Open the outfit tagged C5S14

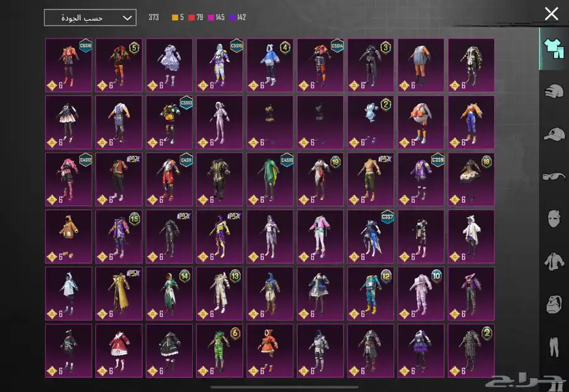(x=321, y=65)
